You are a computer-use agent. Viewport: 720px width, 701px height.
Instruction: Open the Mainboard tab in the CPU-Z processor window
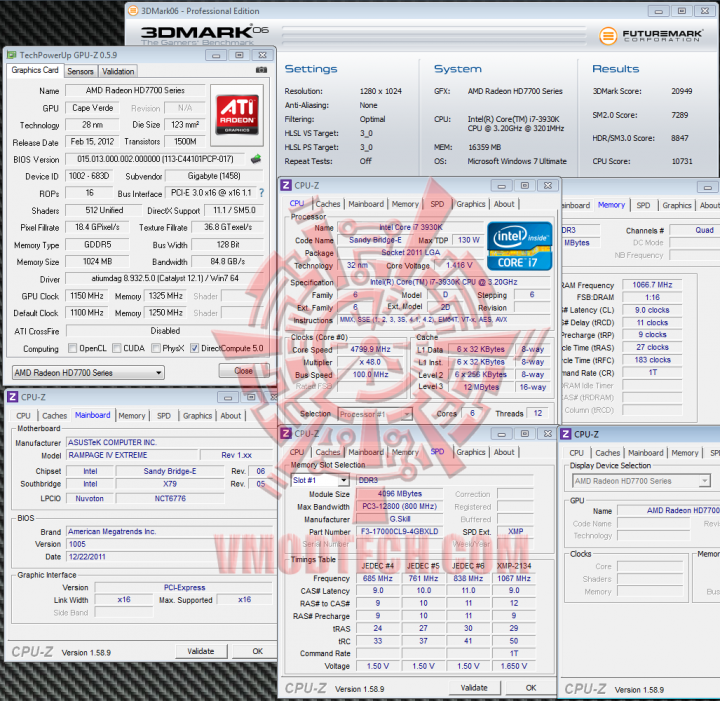[x=366, y=204]
